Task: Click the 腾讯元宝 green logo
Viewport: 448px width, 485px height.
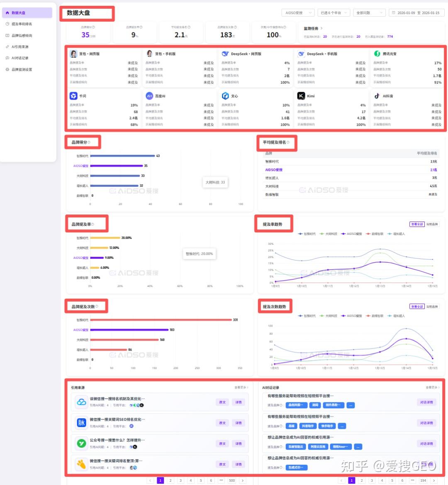Action: 377,54
